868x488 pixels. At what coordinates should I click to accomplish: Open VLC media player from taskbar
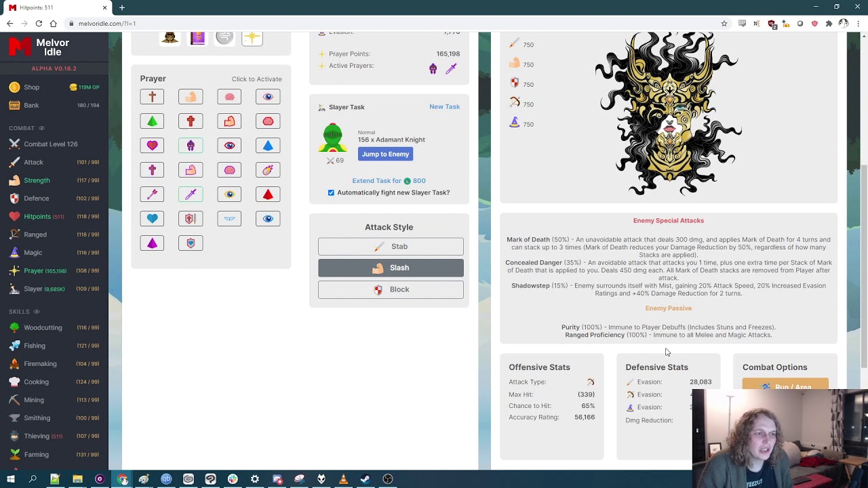[x=343, y=479]
